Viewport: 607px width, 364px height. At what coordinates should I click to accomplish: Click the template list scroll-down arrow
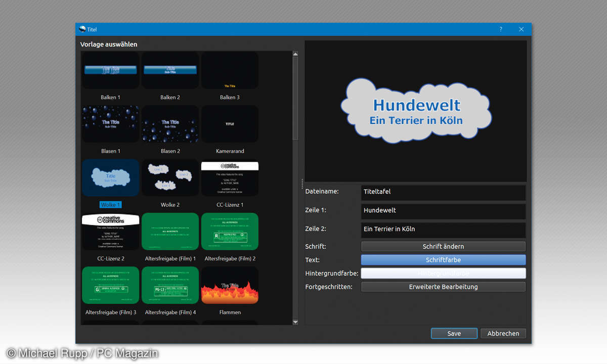point(295,322)
